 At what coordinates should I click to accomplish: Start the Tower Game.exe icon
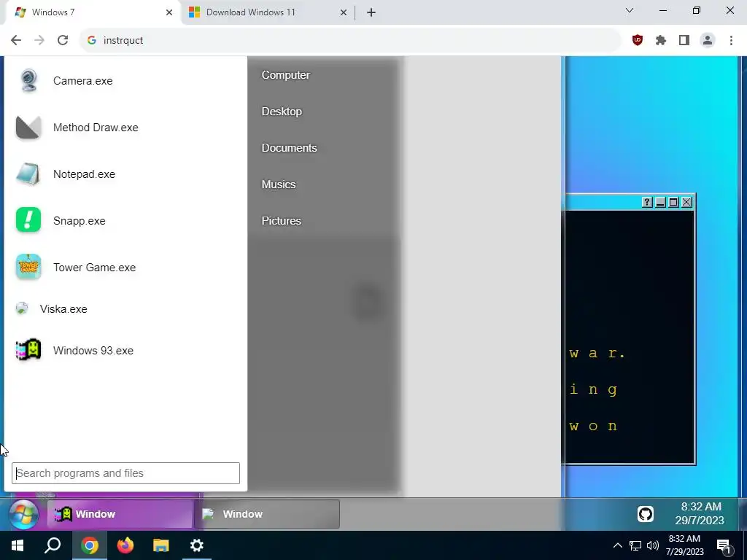pyautogui.click(x=28, y=267)
